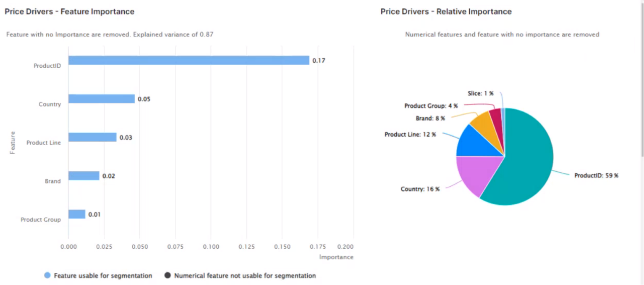Screen dimensions: 644x285
Task: Click the 'Country: 16 %' pie label
Action: click(x=420, y=189)
